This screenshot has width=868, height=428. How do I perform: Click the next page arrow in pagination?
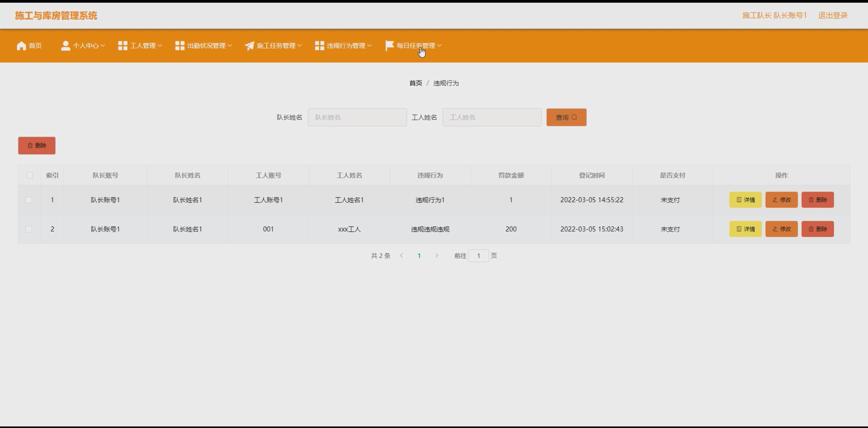436,256
